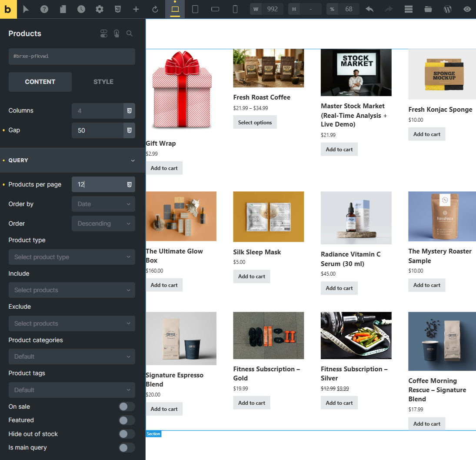The width and height of the screenshot is (476, 460).
Task: Click the Bricks logo icon
Action: (8, 9)
